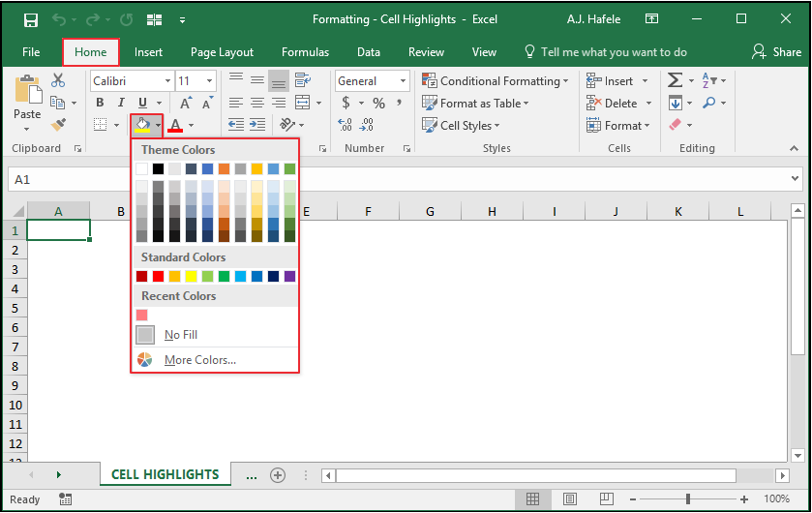812x513 pixels.
Task: Click the AutoSum sigma icon
Action: coord(675,80)
